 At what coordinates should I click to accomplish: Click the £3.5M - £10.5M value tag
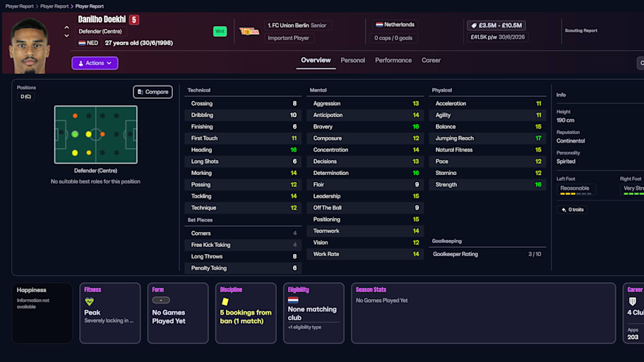click(x=496, y=25)
